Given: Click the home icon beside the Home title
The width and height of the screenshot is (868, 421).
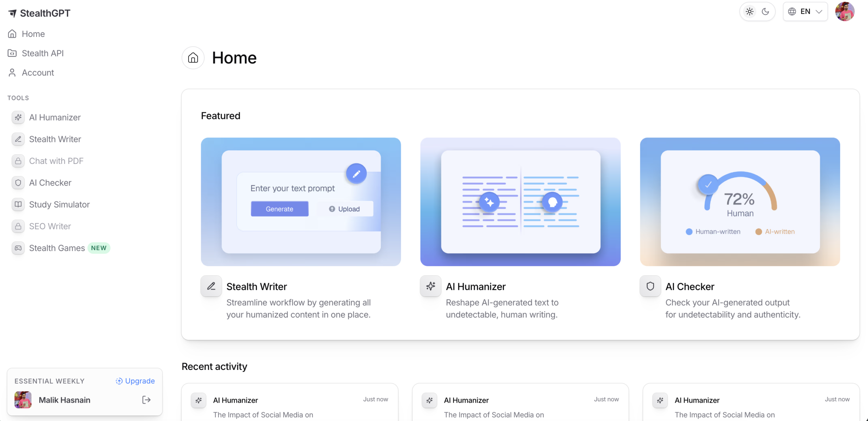Looking at the screenshot, I should (x=193, y=58).
